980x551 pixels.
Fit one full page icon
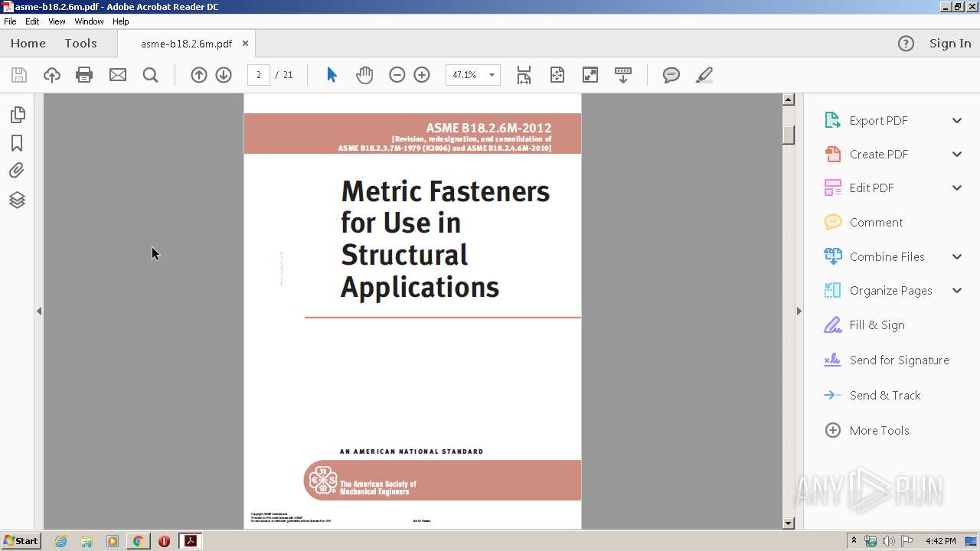[x=557, y=75]
